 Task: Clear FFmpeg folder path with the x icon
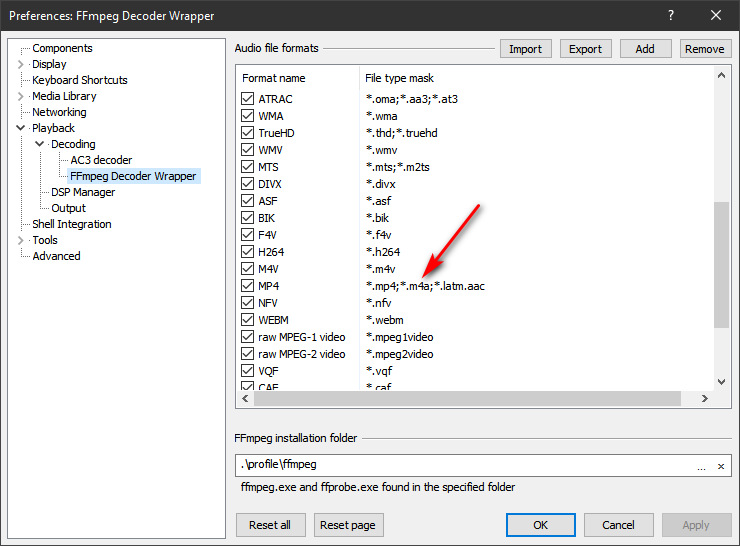click(720, 466)
